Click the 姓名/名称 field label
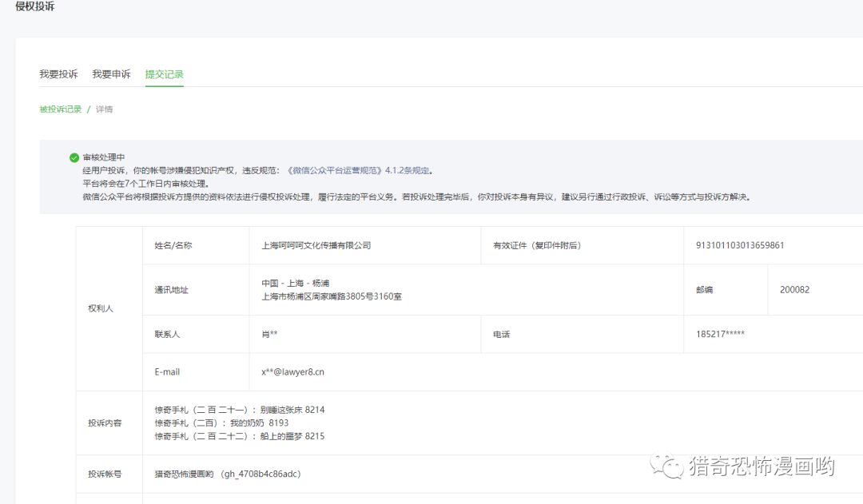 pos(173,245)
